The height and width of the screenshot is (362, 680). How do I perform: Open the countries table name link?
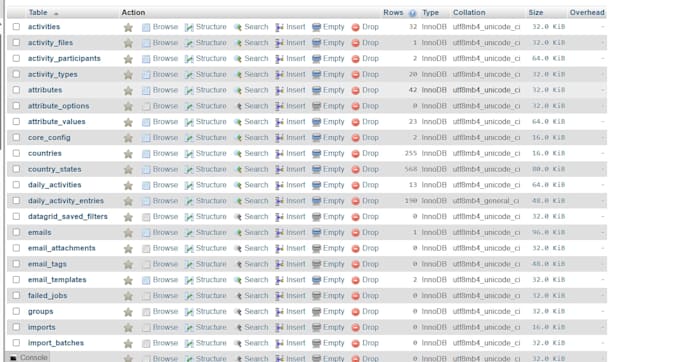coord(45,153)
